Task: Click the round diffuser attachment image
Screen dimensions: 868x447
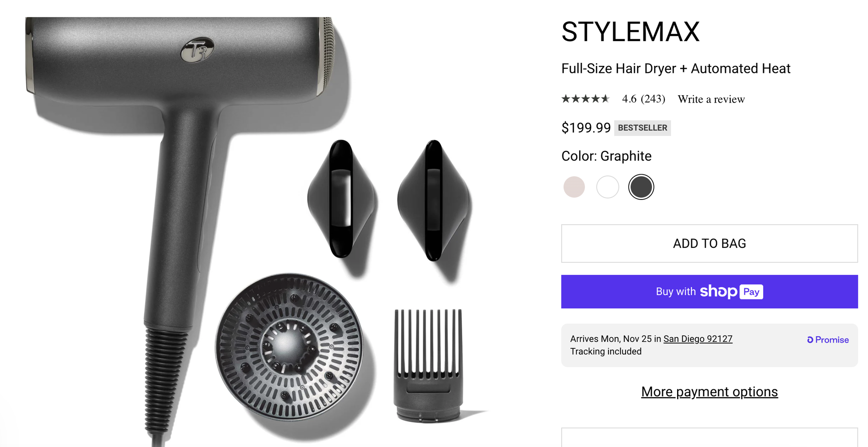Action: tap(289, 347)
